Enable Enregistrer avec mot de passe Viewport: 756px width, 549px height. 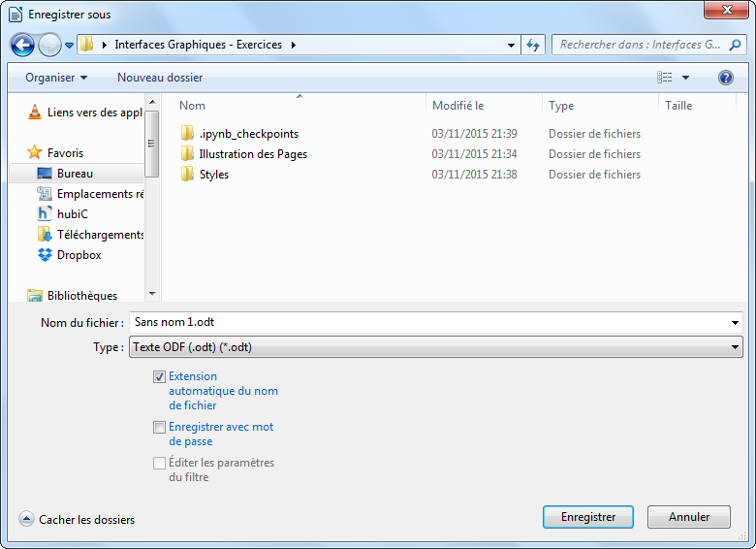pos(159,428)
